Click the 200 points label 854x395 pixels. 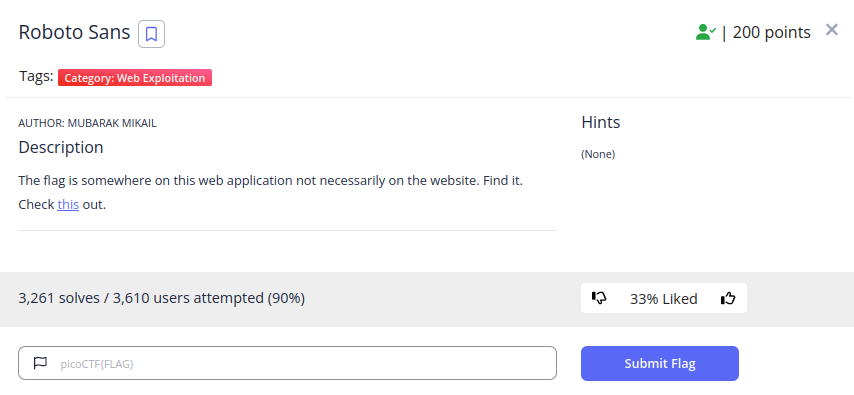(771, 33)
